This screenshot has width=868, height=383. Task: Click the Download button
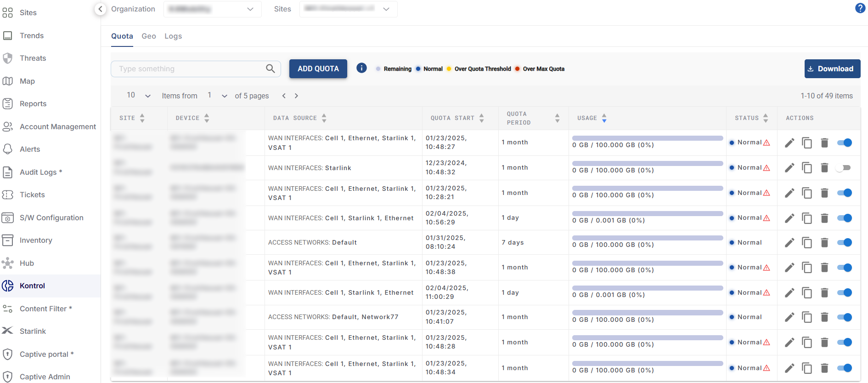[x=832, y=69]
